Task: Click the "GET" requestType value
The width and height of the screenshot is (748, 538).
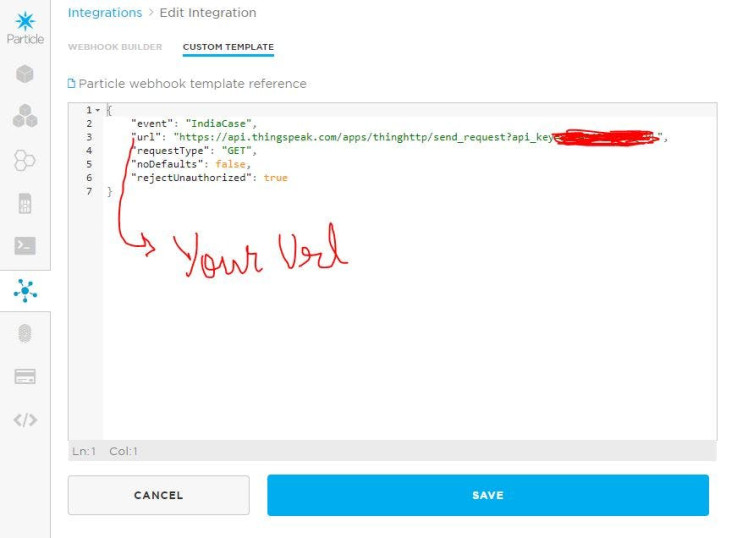Action: click(x=237, y=151)
